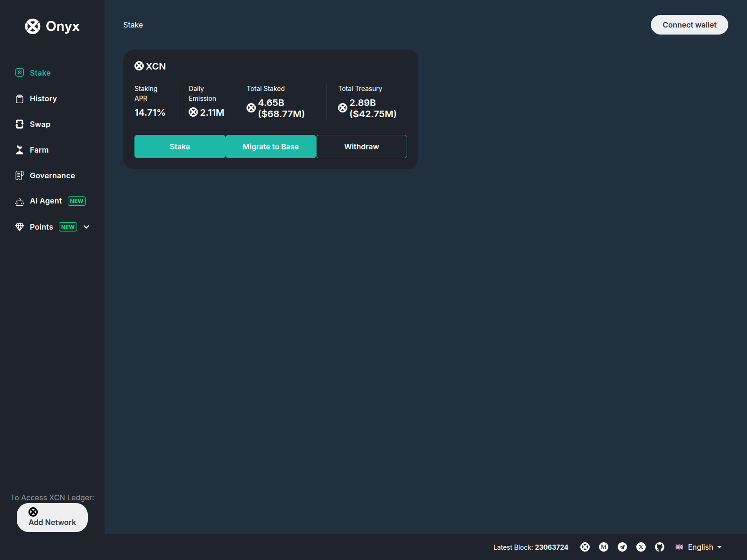Viewport: 747px width, 560px height.
Task: Click the Onyx icon in Add Network button
Action: (x=33, y=512)
